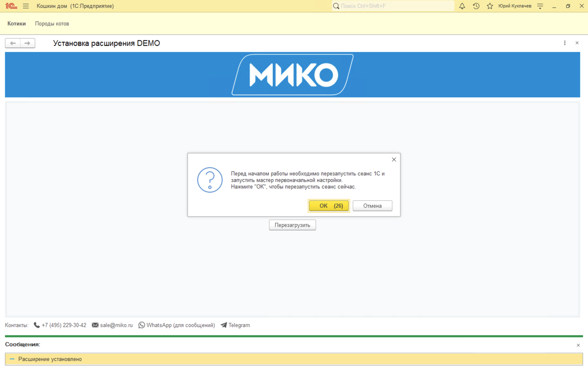Viewport: 588px width, 368px height.
Task: Go forward with right arrow button
Action: [x=27, y=43]
